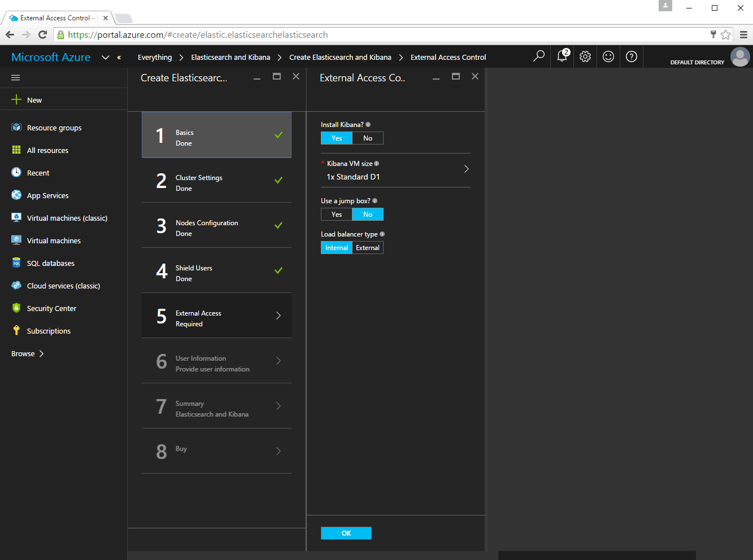
Task: Toggle the hamburger menu in sidebar
Action: [x=16, y=77]
